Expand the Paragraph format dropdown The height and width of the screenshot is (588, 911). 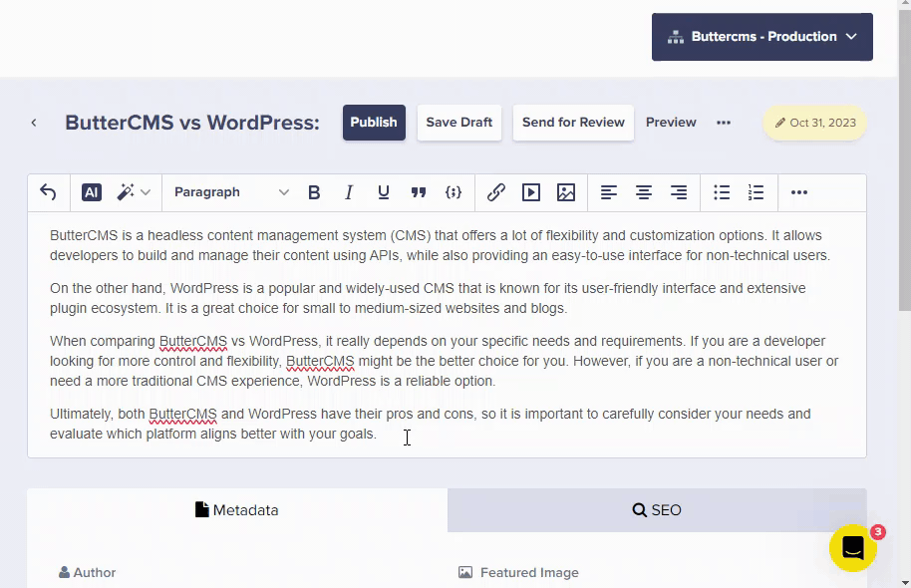[231, 192]
